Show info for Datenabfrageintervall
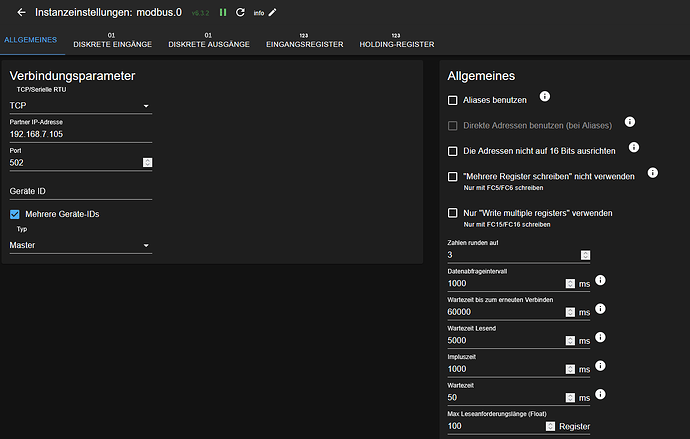 tap(600, 280)
